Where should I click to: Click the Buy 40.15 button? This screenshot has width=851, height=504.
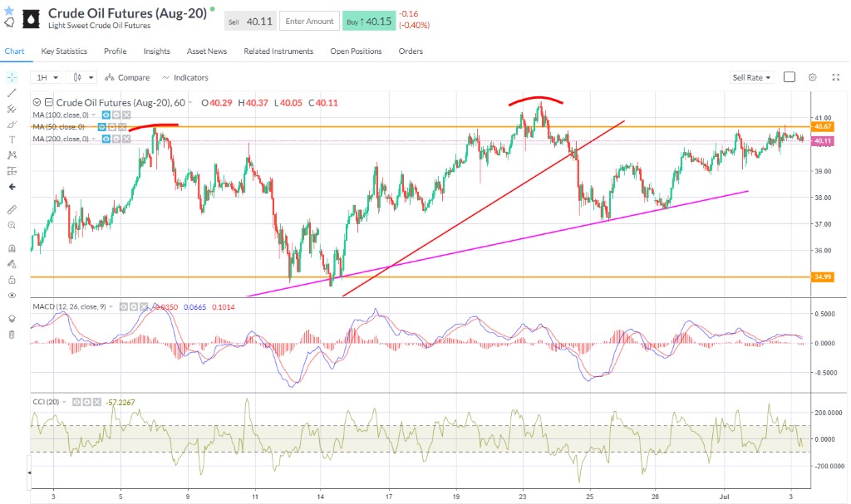(x=368, y=22)
